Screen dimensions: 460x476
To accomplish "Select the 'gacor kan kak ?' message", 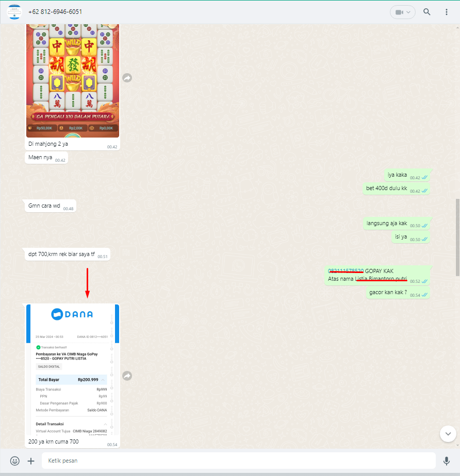I will tap(388, 293).
